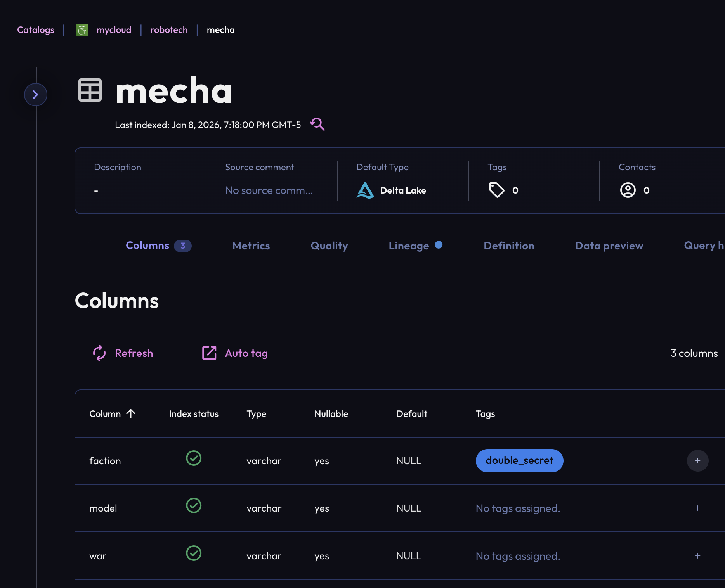
Task: Click the Tags label icon in summary
Action: click(x=496, y=190)
